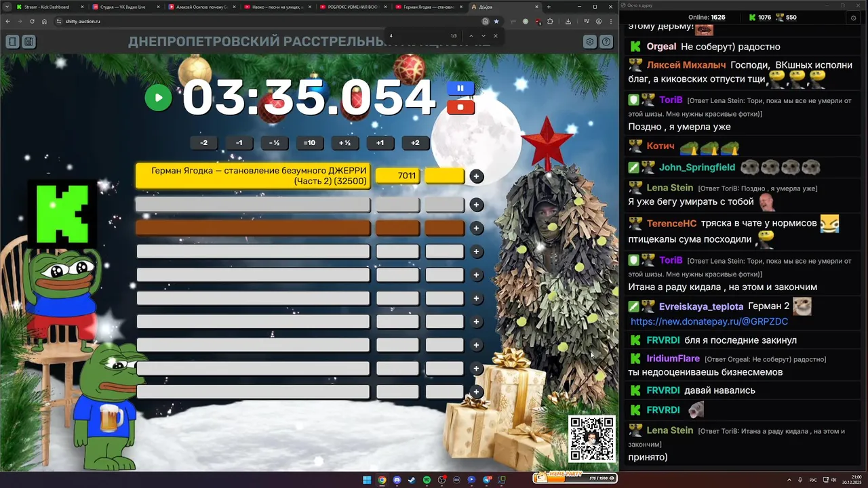Open Telegram from the taskbar
This screenshot has width=868, height=488.
pyautogui.click(x=486, y=480)
